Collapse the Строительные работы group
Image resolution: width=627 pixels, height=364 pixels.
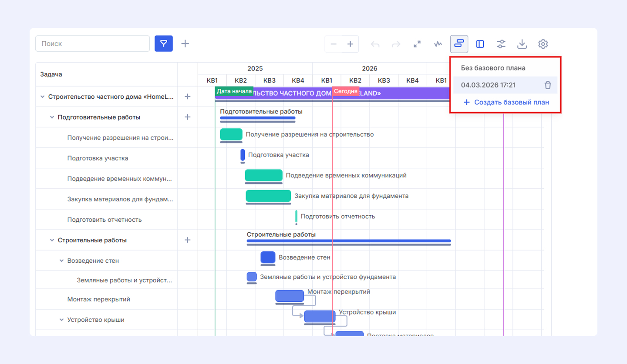click(x=52, y=240)
